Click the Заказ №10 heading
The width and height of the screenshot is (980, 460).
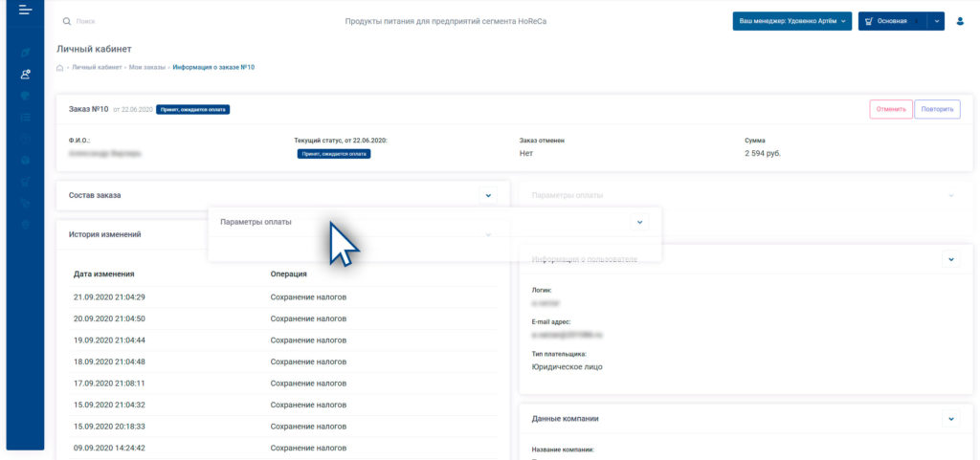point(89,109)
